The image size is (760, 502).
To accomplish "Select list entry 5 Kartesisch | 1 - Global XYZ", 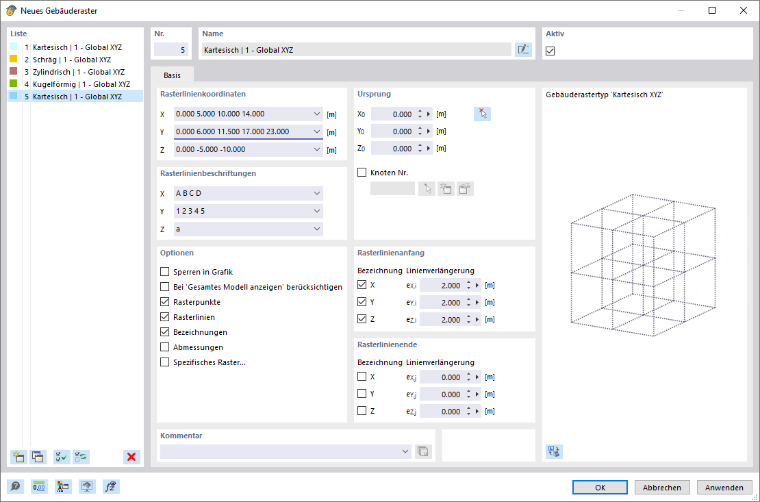I will click(x=76, y=96).
